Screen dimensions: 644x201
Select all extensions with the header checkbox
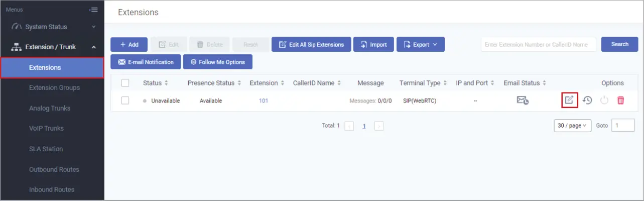(125, 83)
